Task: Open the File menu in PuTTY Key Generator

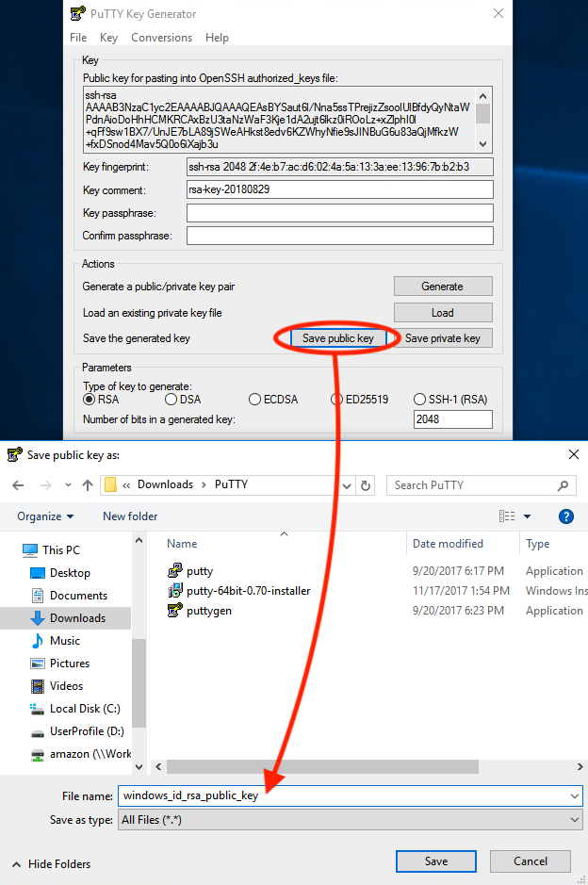Action: (x=78, y=38)
